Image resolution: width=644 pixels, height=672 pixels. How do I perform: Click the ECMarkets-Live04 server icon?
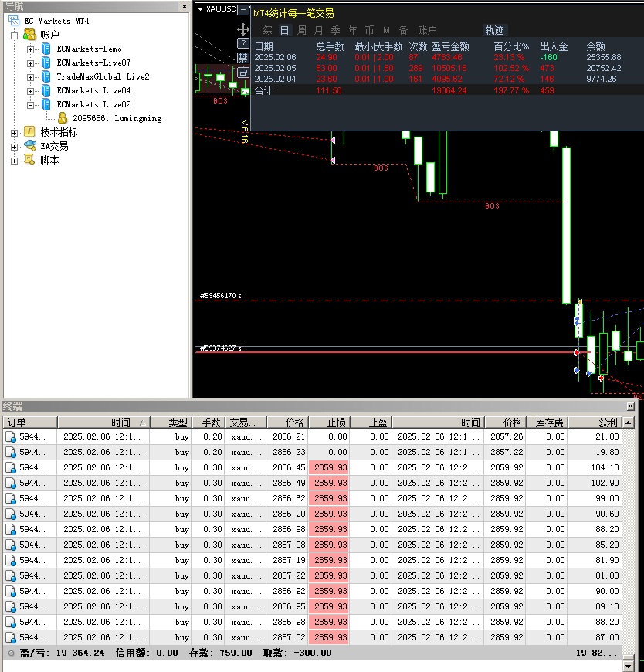(x=46, y=90)
